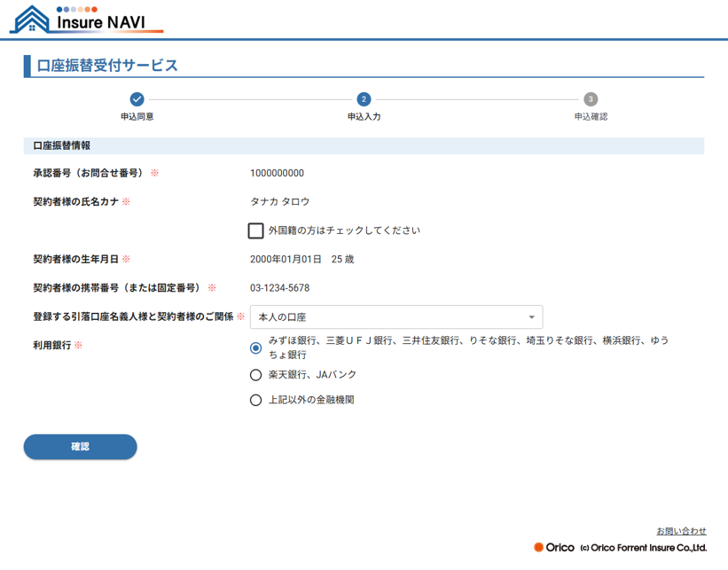Open the お問い合わせ link

coord(681,531)
